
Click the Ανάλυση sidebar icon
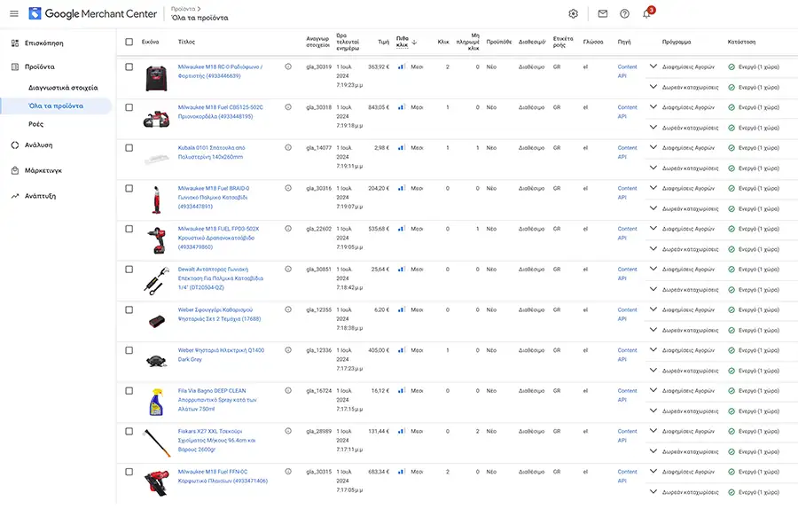15,145
